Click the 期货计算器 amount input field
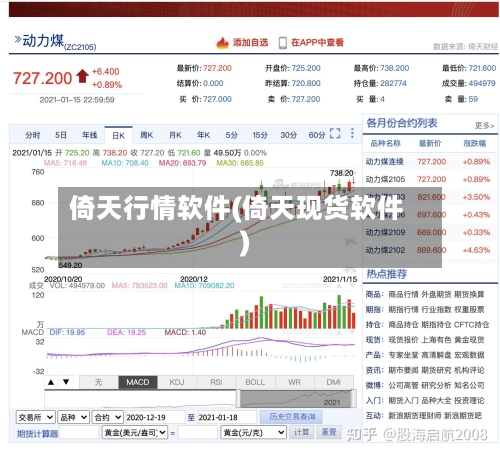This screenshot has width=500, height=455. [79, 433]
